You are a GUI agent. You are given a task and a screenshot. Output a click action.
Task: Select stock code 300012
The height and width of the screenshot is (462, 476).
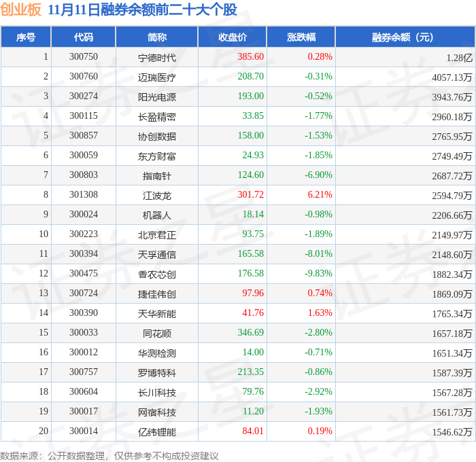84,352
